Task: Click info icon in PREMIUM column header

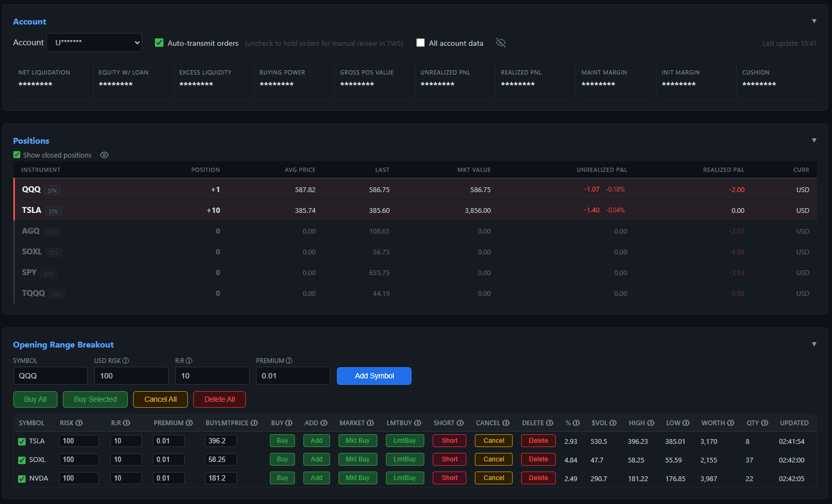Action: point(189,423)
